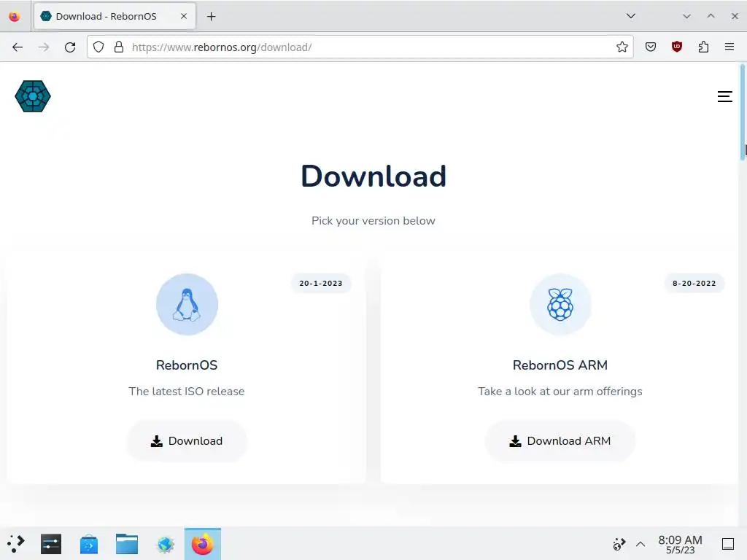Image resolution: width=747 pixels, height=560 pixels.
Task: Open the tracking protection shield icon
Action: coord(98,47)
